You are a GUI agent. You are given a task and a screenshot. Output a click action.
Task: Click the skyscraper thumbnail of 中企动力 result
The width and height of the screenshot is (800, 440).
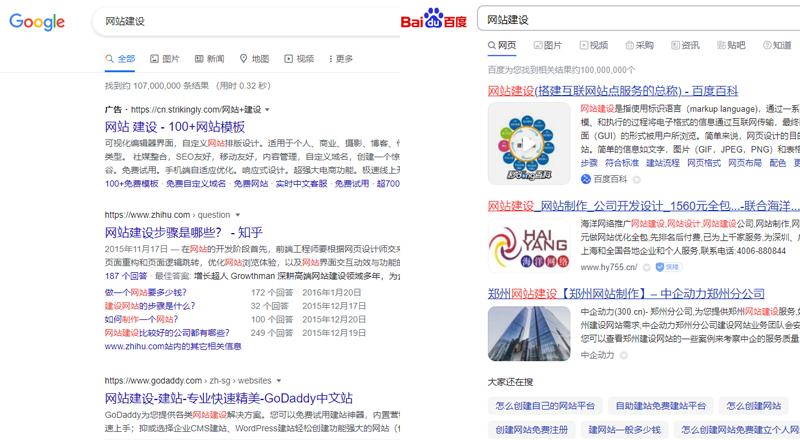529,334
